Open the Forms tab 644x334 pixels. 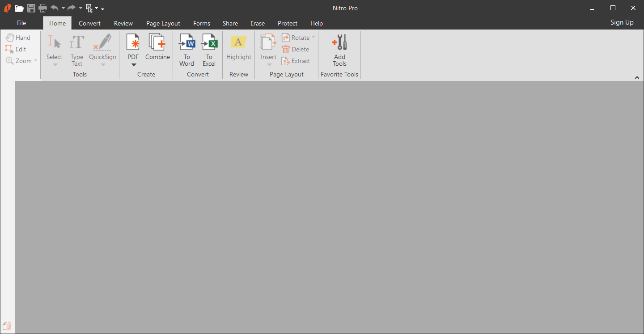[202, 23]
